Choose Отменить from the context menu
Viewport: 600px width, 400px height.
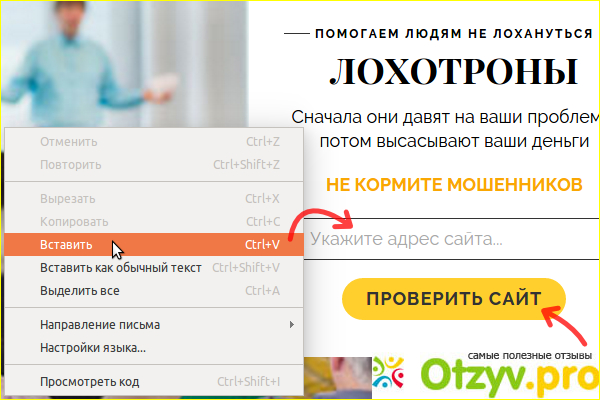[x=68, y=142]
